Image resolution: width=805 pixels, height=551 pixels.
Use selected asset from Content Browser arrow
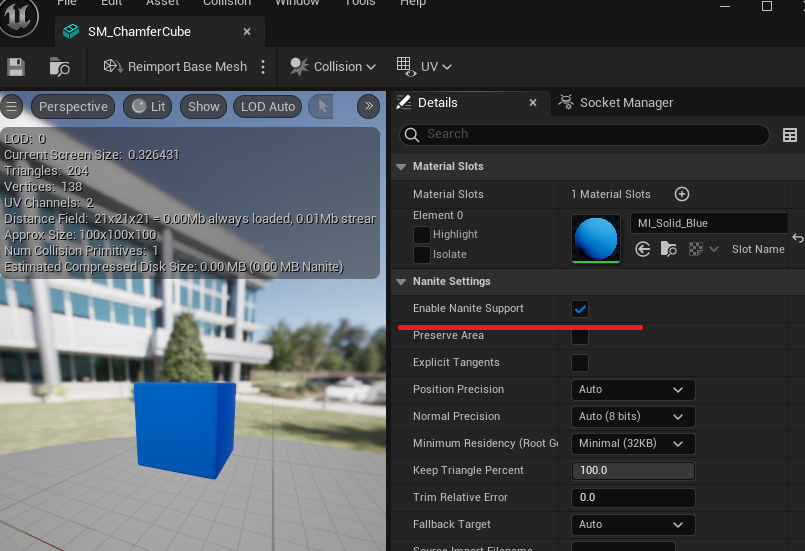[x=642, y=250]
